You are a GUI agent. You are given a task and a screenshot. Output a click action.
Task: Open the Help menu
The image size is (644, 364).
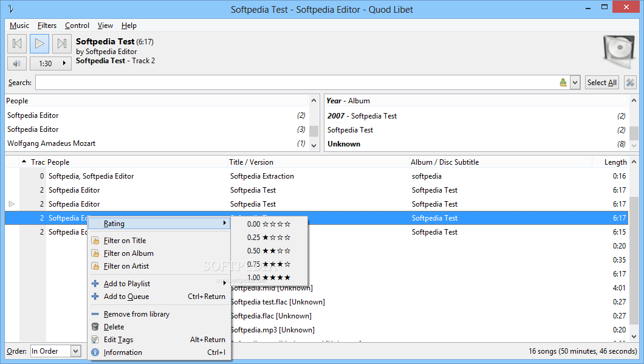tap(129, 26)
